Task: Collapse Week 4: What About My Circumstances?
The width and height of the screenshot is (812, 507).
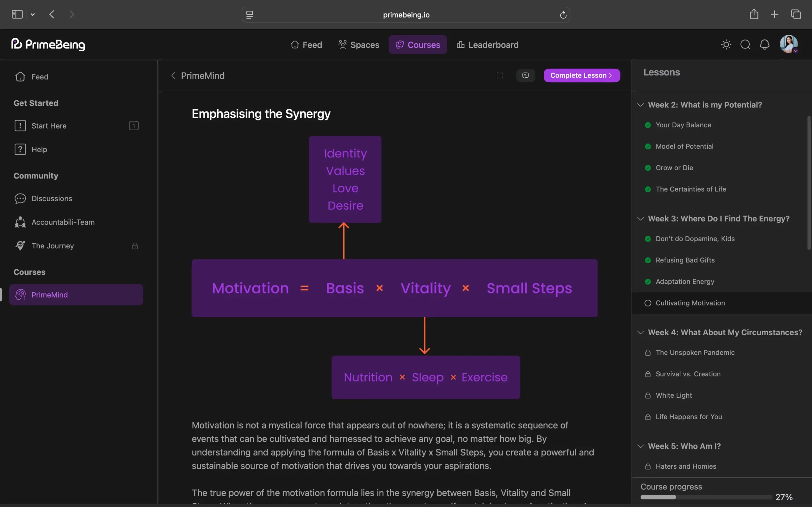Action: tap(640, 332)
